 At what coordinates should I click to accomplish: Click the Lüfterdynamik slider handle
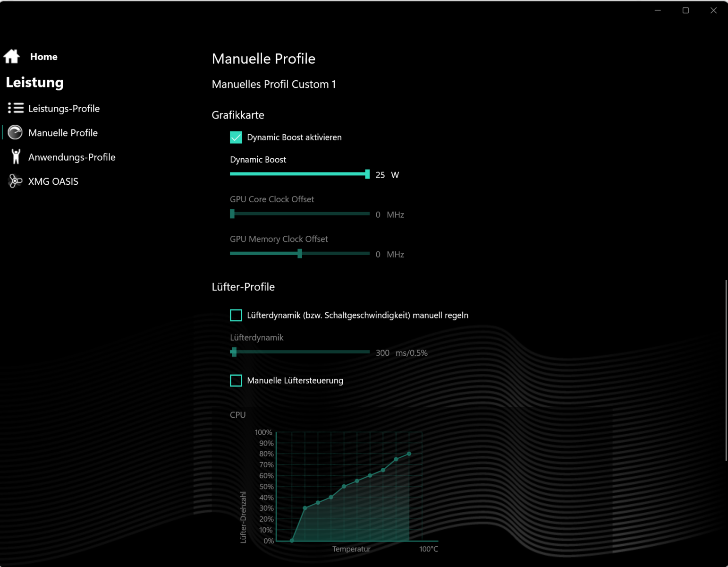[x=234, y=352]
